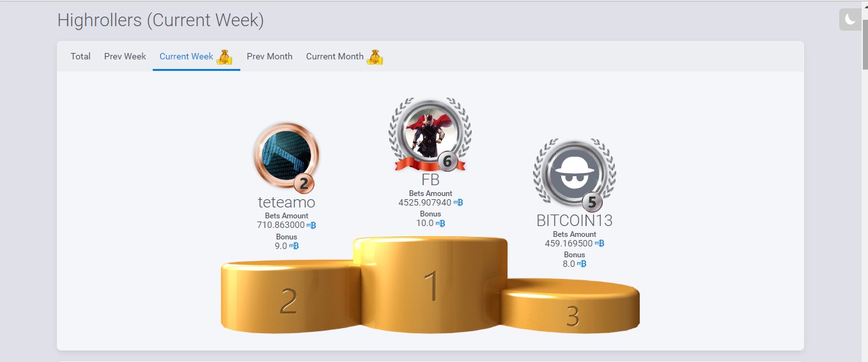Open the Prev Week tab
This screenshot has width=868, height=362.
pos(125,56)
